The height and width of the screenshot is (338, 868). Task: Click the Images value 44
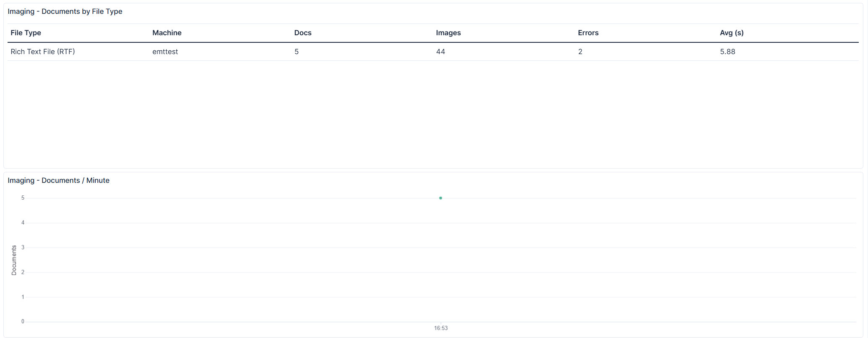(x=441, y=52)
